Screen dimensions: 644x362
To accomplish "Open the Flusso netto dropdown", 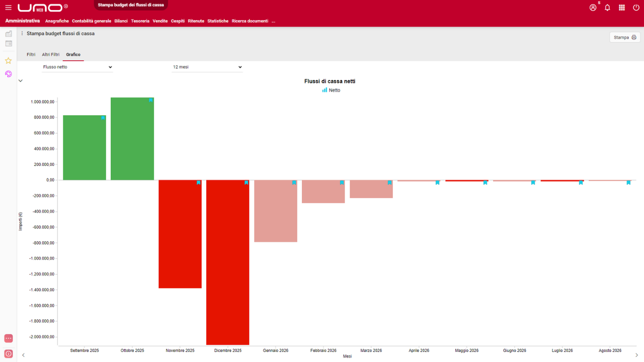I will tap(77, 67).
